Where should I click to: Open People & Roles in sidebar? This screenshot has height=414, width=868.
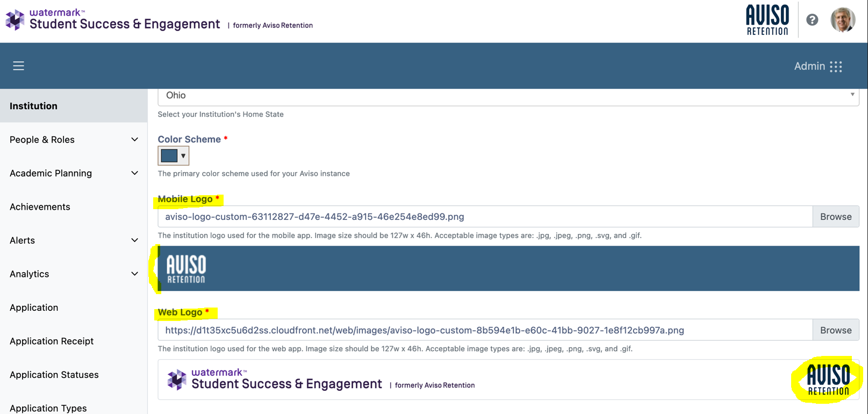(x=42, y=140)
